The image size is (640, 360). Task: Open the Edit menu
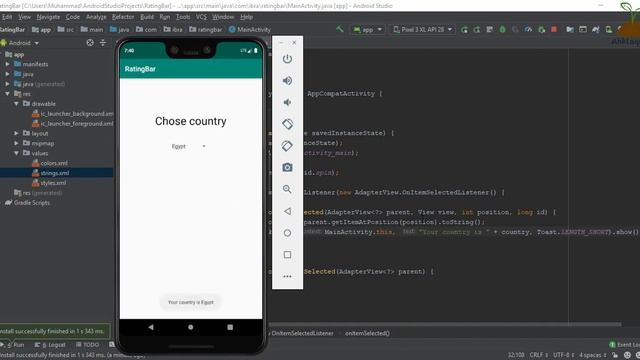(x=7, y=17)
